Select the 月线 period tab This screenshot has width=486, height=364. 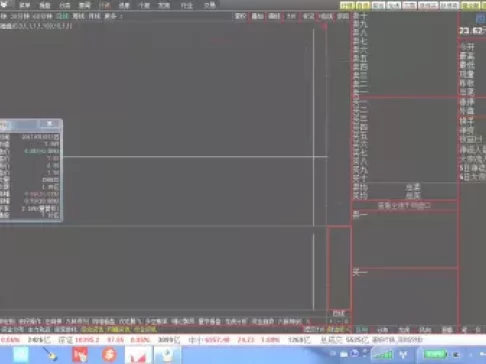coord(94,16)
